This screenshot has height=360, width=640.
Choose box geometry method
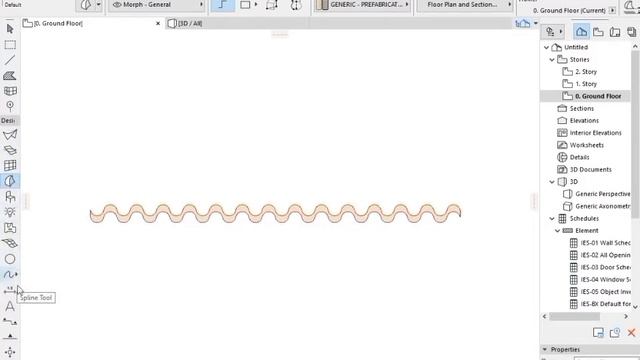245,5
